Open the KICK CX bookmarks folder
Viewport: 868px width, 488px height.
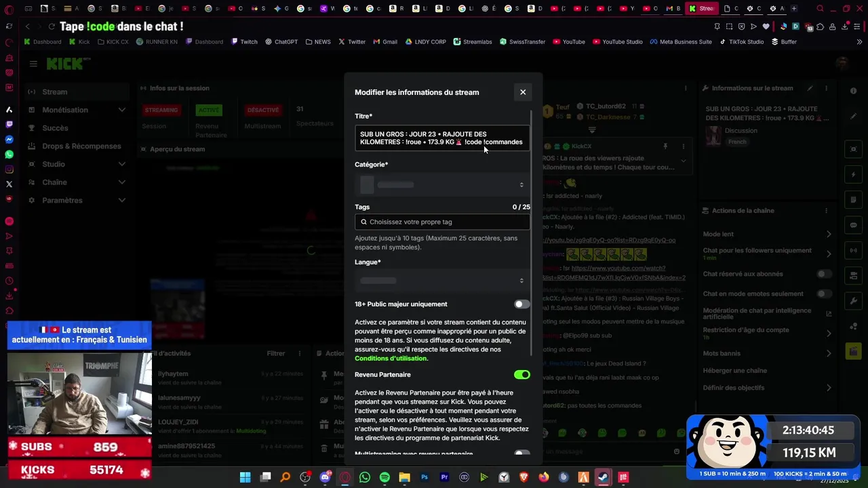[113, 42]
